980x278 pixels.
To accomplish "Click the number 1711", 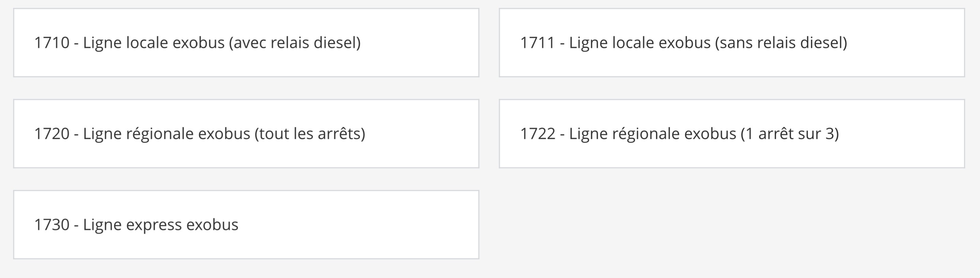I will (x=537, y=43).
